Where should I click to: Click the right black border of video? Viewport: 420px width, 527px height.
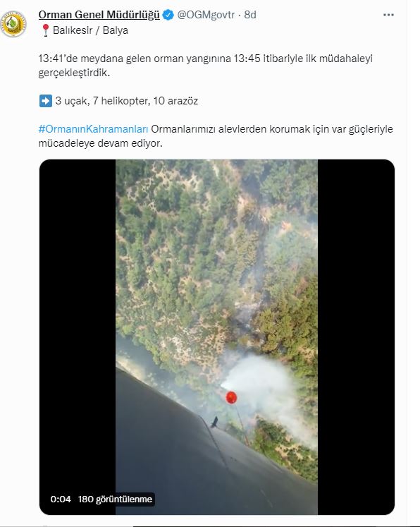[x=356, y=337]
